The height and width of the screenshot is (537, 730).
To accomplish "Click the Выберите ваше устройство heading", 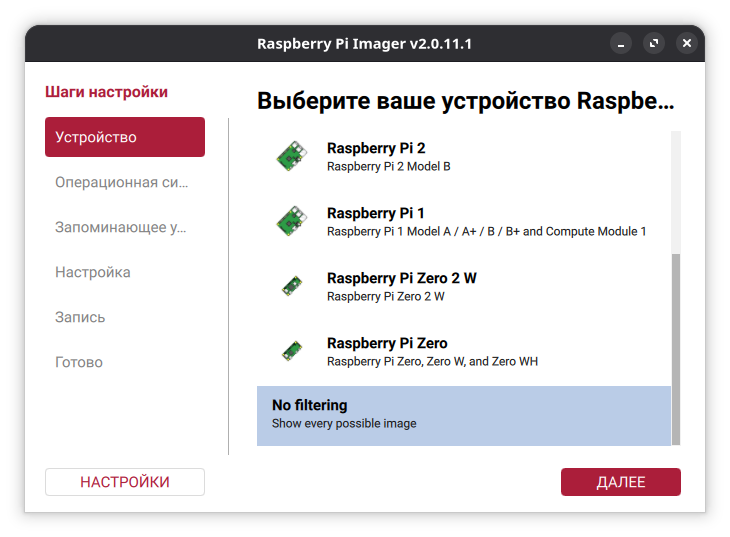I will [466, 101].
